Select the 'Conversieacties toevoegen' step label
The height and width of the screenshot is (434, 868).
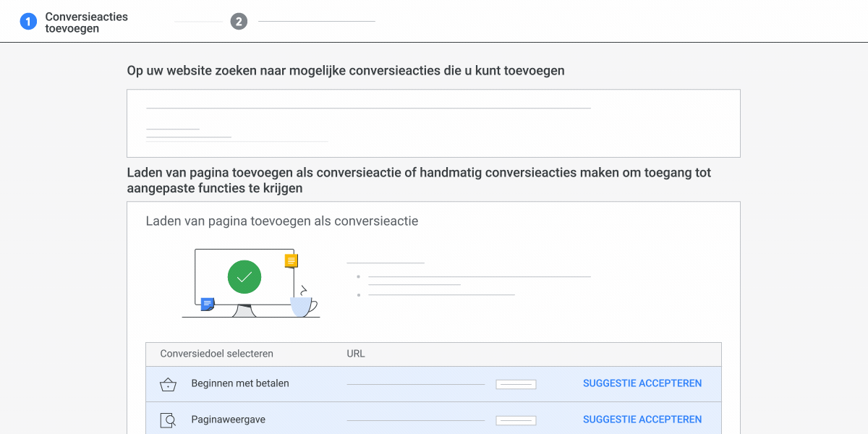(86, 22)
